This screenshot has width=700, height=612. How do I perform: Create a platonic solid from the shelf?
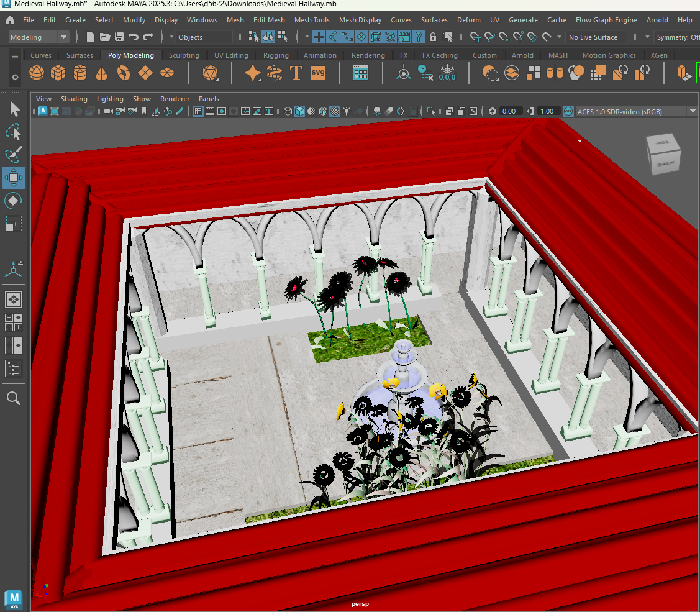(210, 73)
